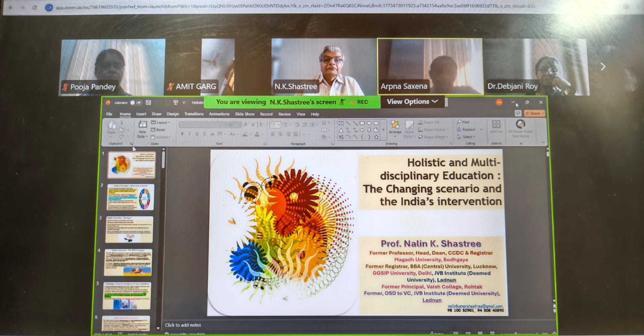This screenshot has height=336, width=644.
Task: Open the File menu
Action: [109, 114]
